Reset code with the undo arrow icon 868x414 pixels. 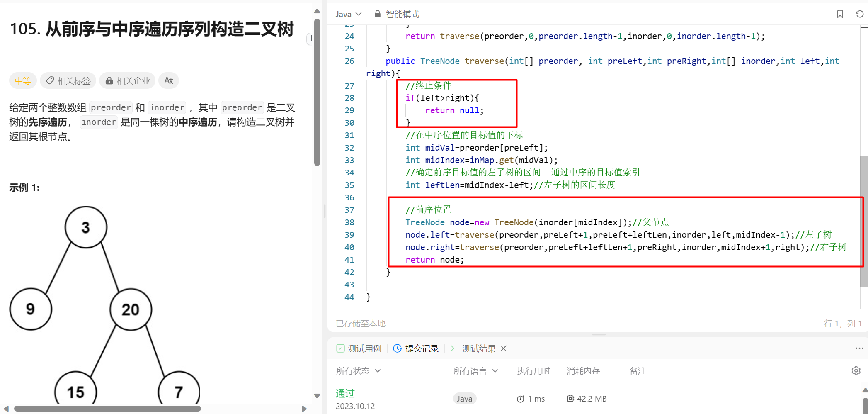pos(859,14)
